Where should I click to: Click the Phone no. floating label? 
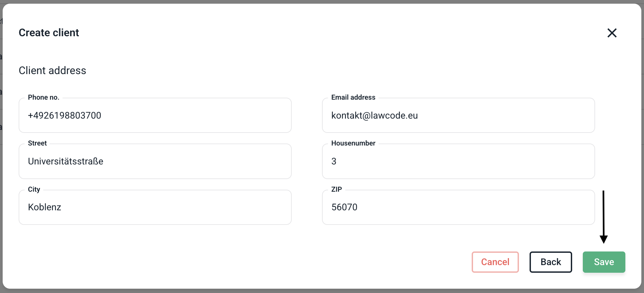click(44, 97)
